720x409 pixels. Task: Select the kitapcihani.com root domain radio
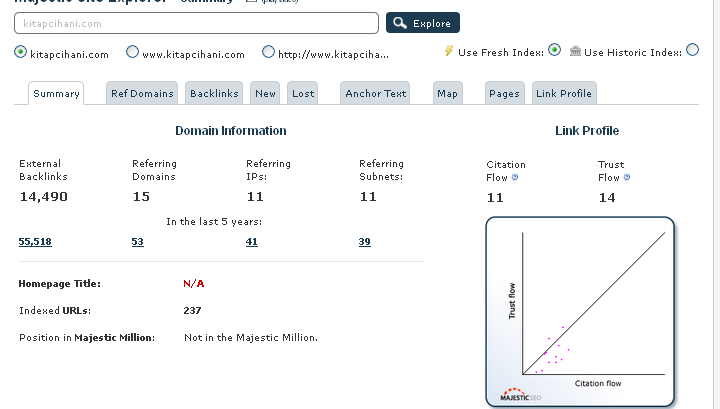click(20, 52)
